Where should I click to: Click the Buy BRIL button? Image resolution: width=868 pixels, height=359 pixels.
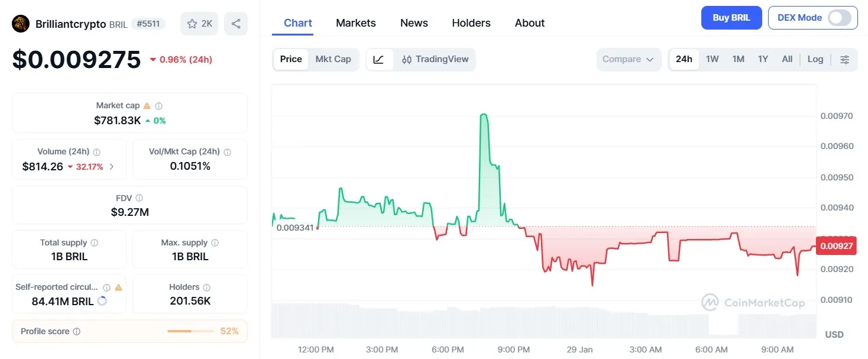[731, 18]
